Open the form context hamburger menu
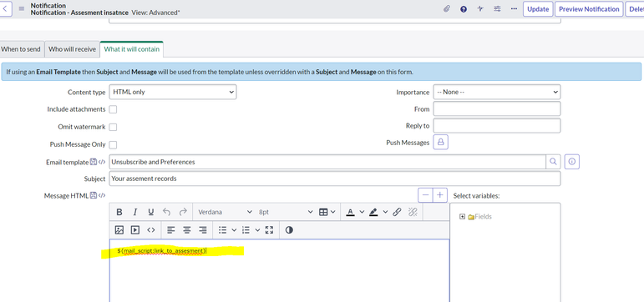 coord(22,8)
